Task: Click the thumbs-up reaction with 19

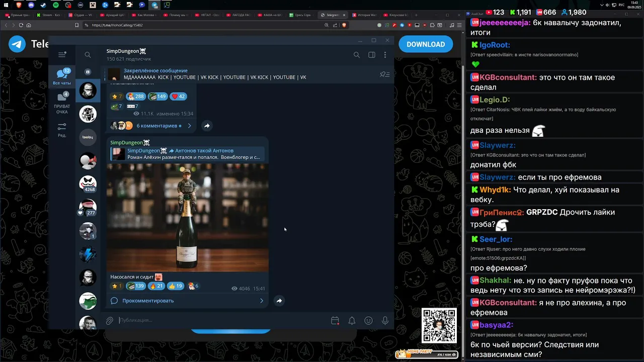Action: pos(176,286)
